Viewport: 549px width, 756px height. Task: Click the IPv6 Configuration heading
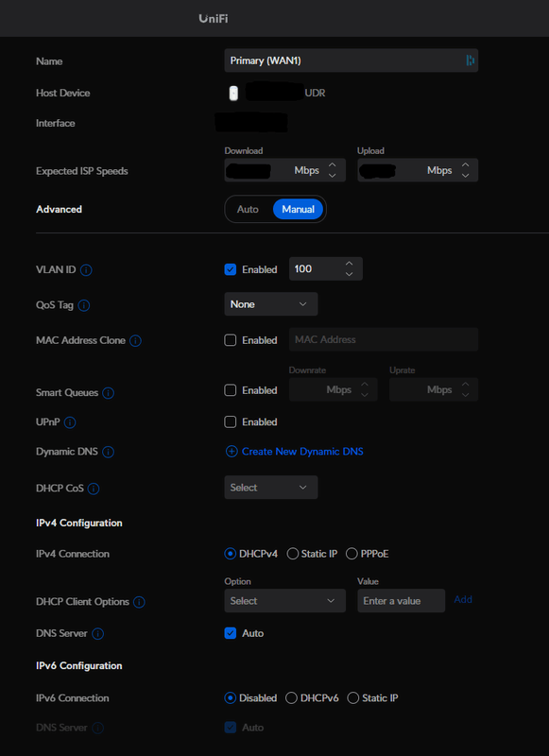coord(79,666)
